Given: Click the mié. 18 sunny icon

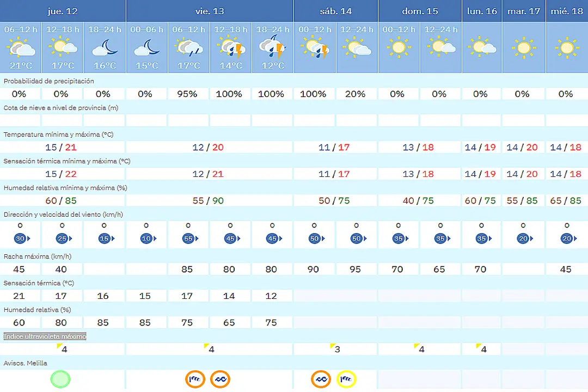Looking at the screenshot, I should point(567,48).
